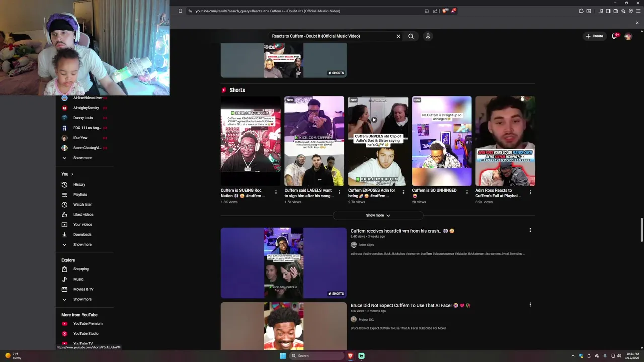The width and height of the screenshot is (644, 362).
Task: Visit the Project SXL channel
Action: click(366, 320)
